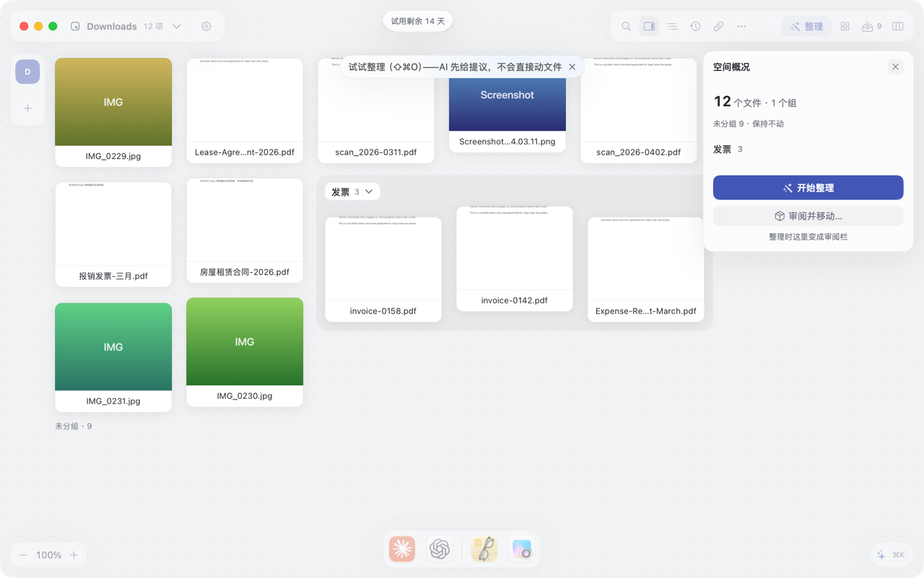This screenshot has height=578, width=924.
Task: Expand the Downloads title dropdown chevron
Action: pyautogui.click(x=177, y=26)
